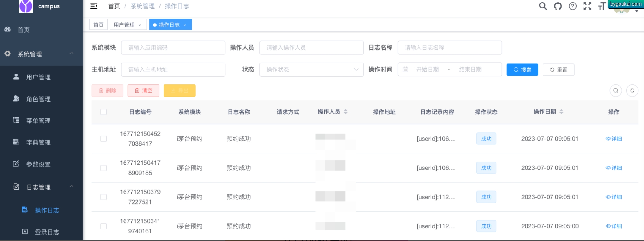Screen dimensions: 644x241
Task: Open the GitHub repository icon
Action: click(x=558, y=6)
